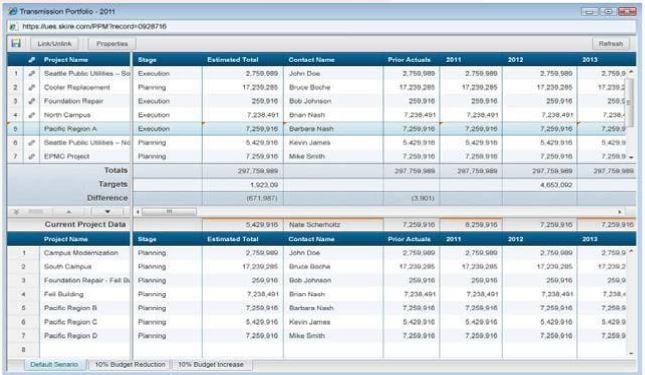
Task: Click the horizontal scrollbar thumb under Totals
Action: click(169, 212)
